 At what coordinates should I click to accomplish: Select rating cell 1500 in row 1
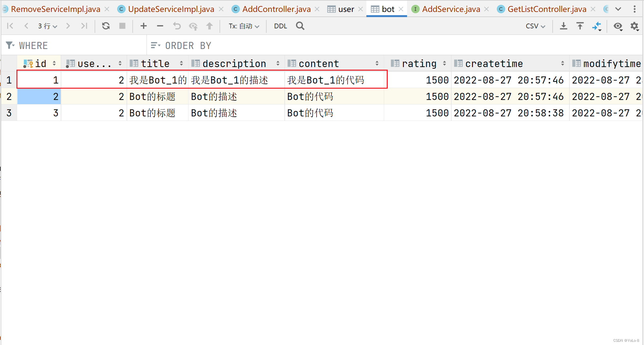pos(418,80)
